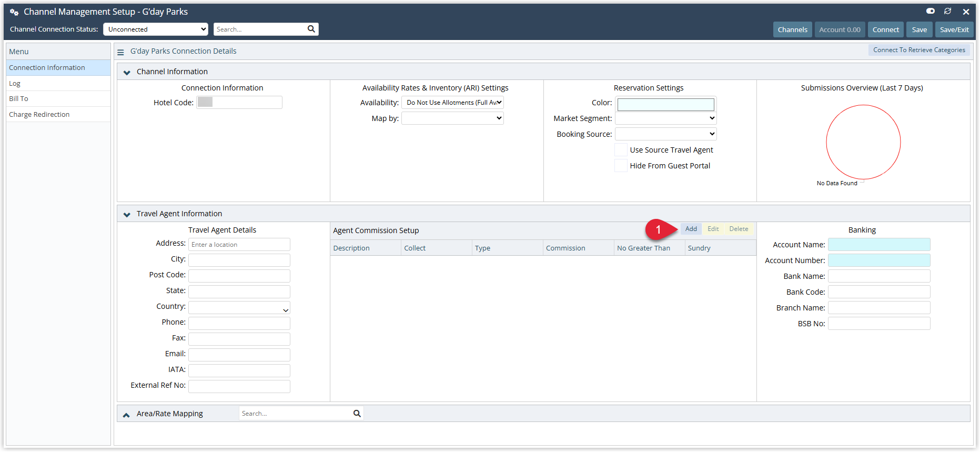Click the Save button

click(x=919, y=29)
